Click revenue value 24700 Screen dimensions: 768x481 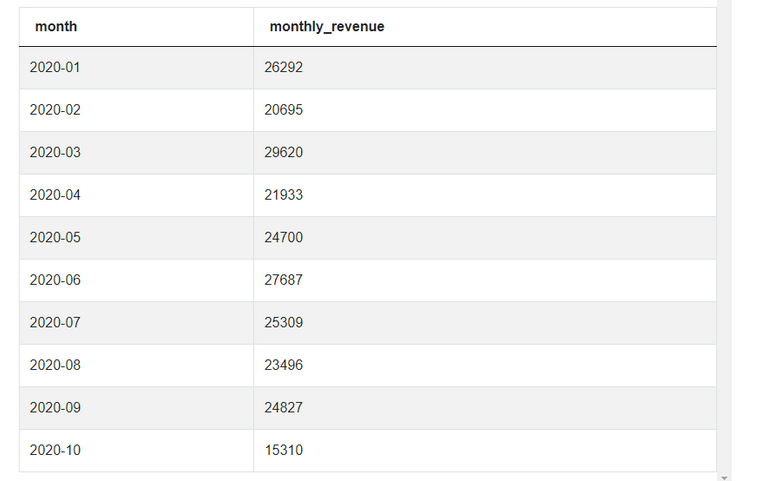point(283,238)
